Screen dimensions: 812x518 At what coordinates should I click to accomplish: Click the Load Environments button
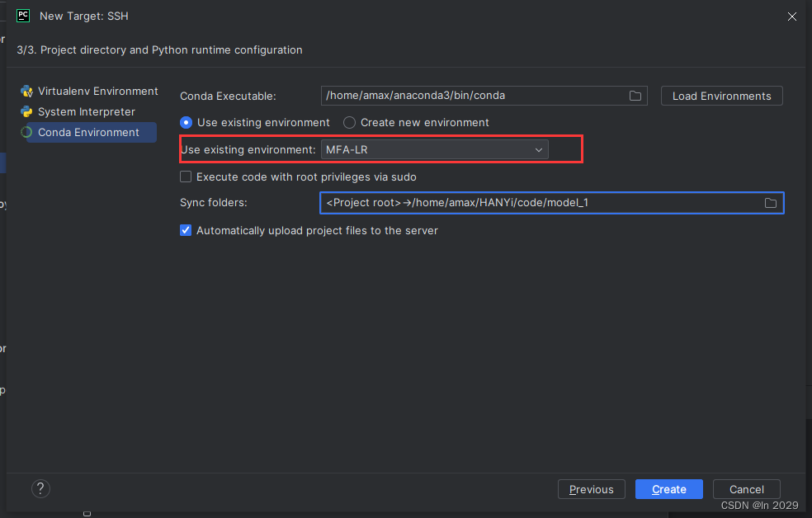click(x=722, y=96)
